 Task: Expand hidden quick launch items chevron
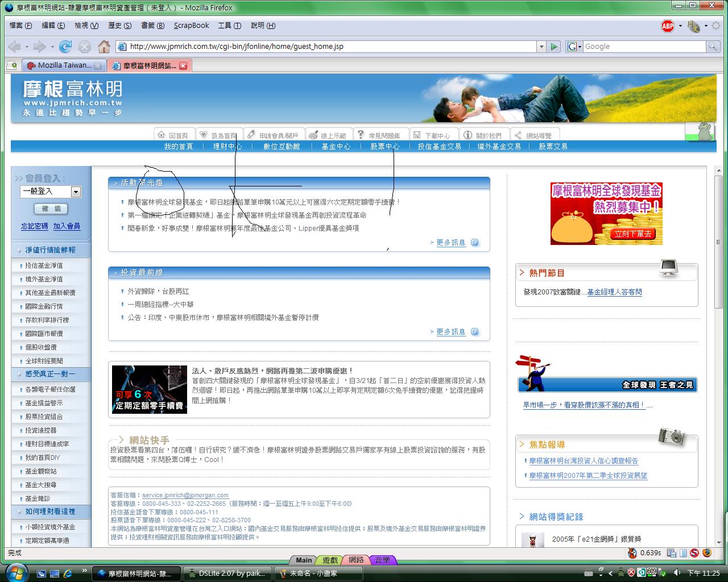click(85, 570)
